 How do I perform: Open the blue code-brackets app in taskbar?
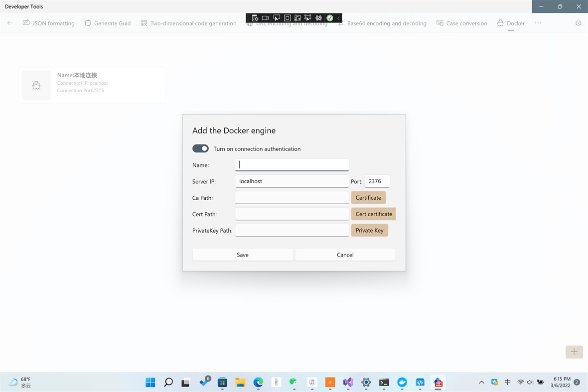(x=420, y=382)
